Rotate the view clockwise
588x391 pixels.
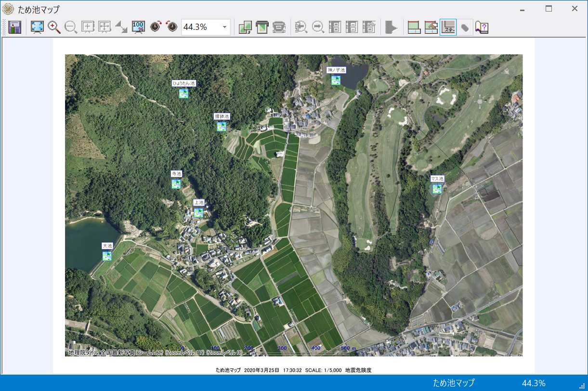(x=155, y=27)
